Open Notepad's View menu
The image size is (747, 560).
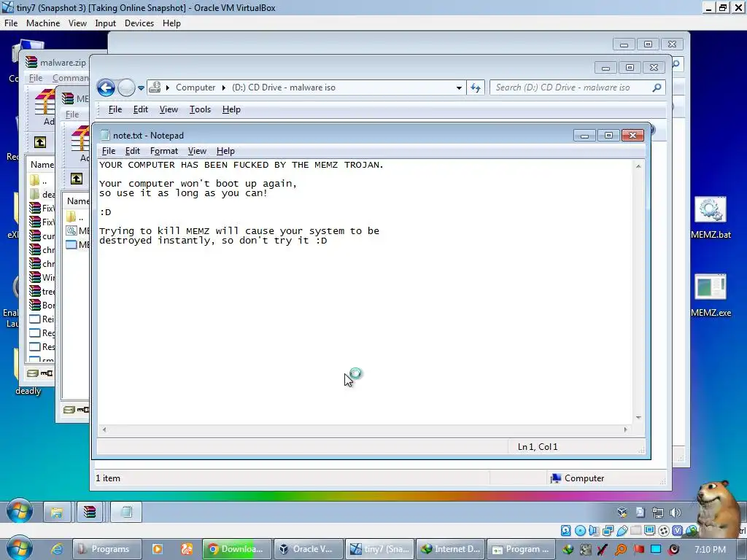click(197, 151)
